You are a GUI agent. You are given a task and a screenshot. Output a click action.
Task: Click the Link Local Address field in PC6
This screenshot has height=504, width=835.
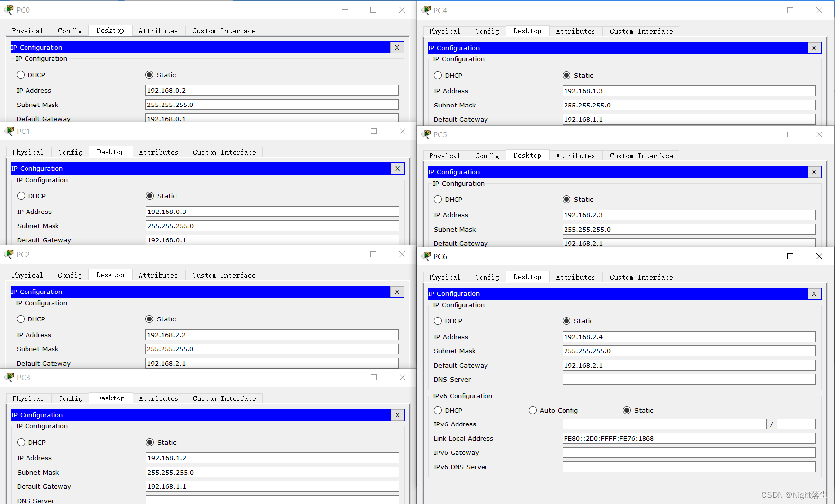click(x=689, y=438)
